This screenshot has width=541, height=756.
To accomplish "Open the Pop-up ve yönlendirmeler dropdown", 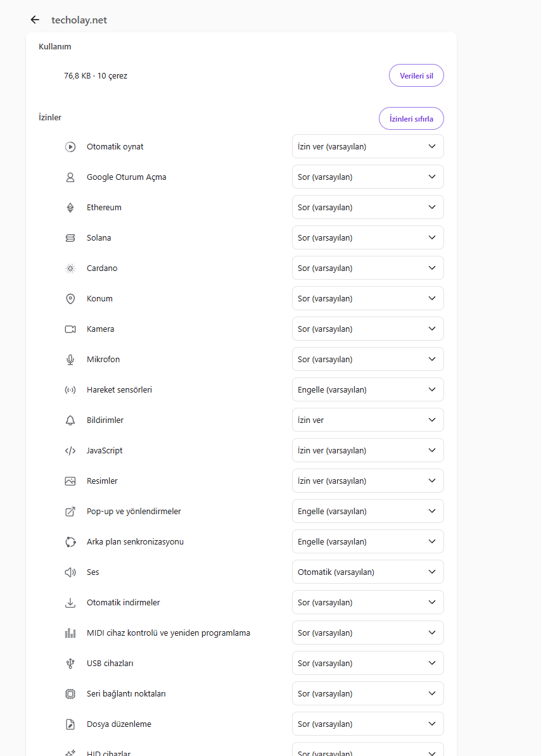I will click(368, 511).
